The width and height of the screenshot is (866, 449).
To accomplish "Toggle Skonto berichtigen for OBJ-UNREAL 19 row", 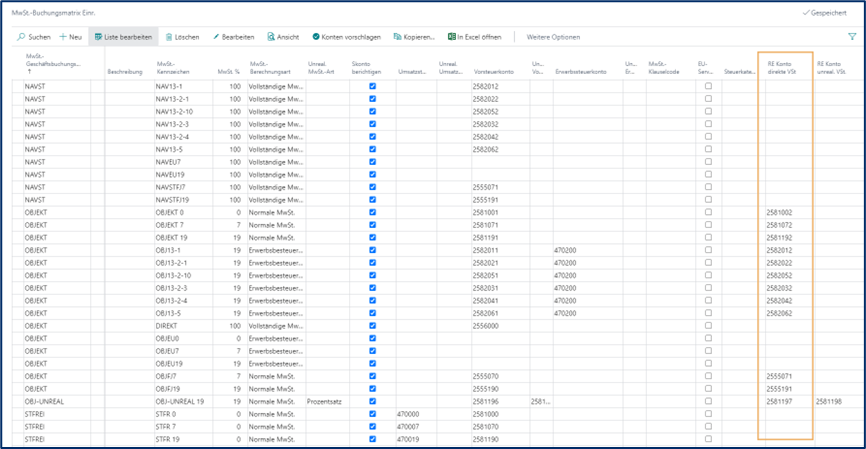I will [372, 402].
